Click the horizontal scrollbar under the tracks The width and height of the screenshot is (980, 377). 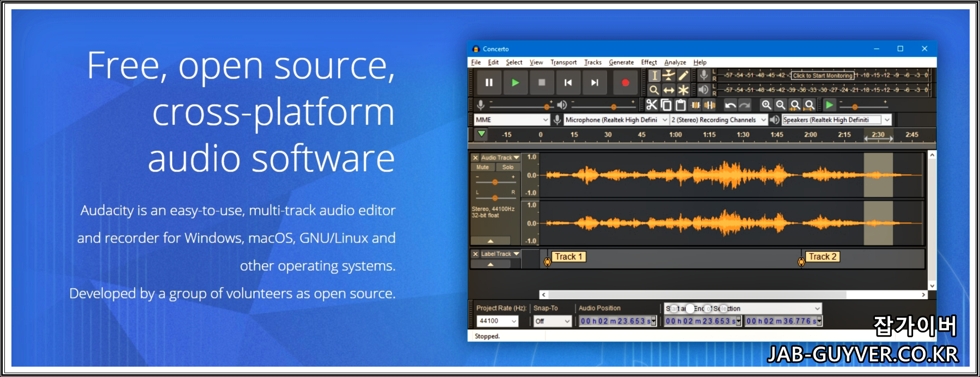[734, 295]
